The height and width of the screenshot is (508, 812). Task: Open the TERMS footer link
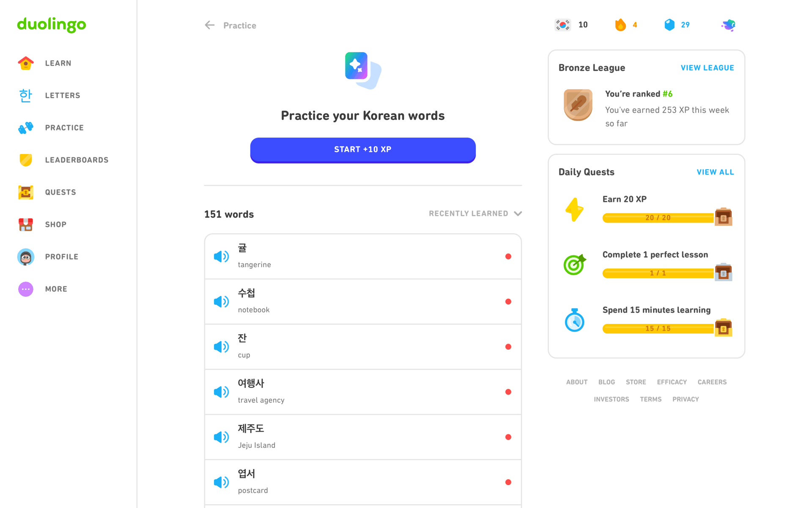[x=650, y=399]
